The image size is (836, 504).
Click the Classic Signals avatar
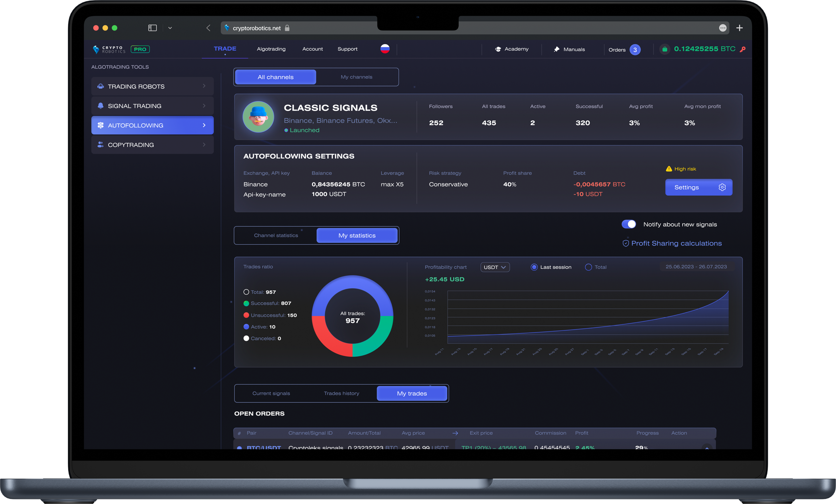click(x=258, y=117)
